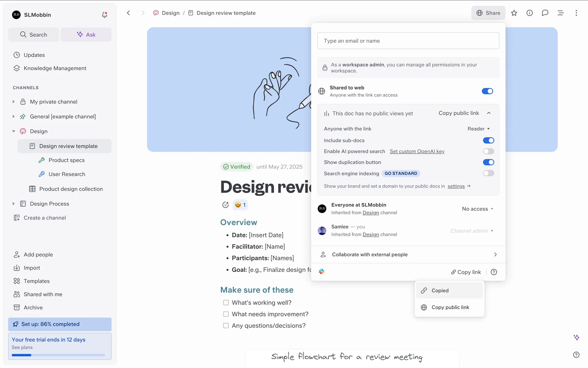Click the free trial progress bar
Image resolution: width=588 pixels, height=368 pixels.
click(x=58, y=355)
